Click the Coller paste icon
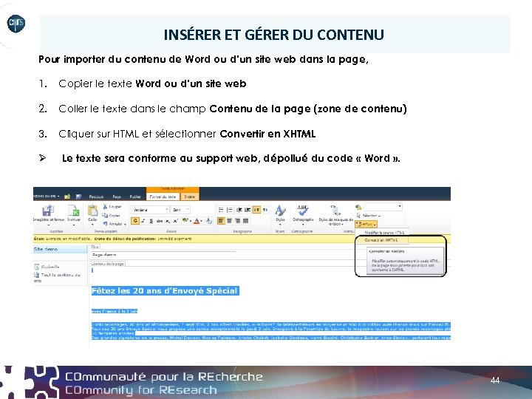Screen dimensions: 532x399 (92, 211)
